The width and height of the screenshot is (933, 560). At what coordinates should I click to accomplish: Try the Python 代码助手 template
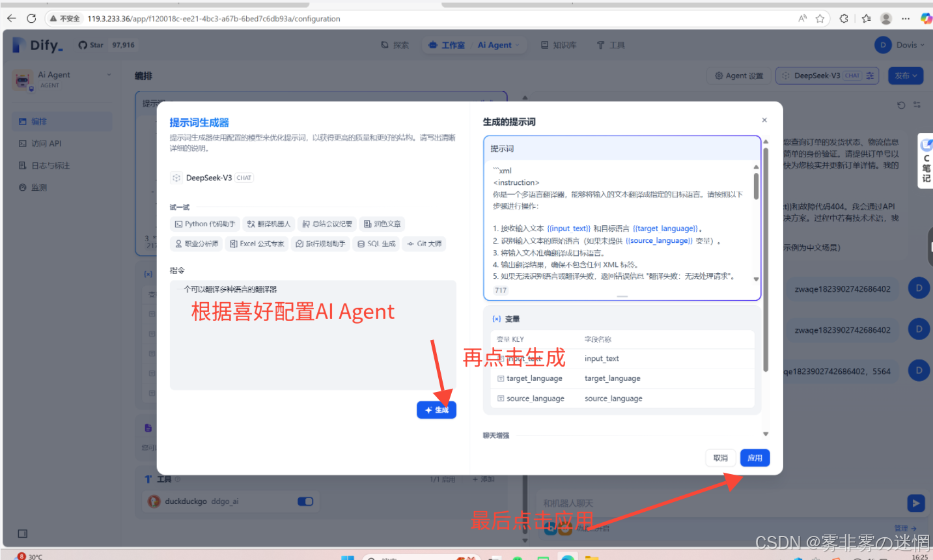(205, 224)
